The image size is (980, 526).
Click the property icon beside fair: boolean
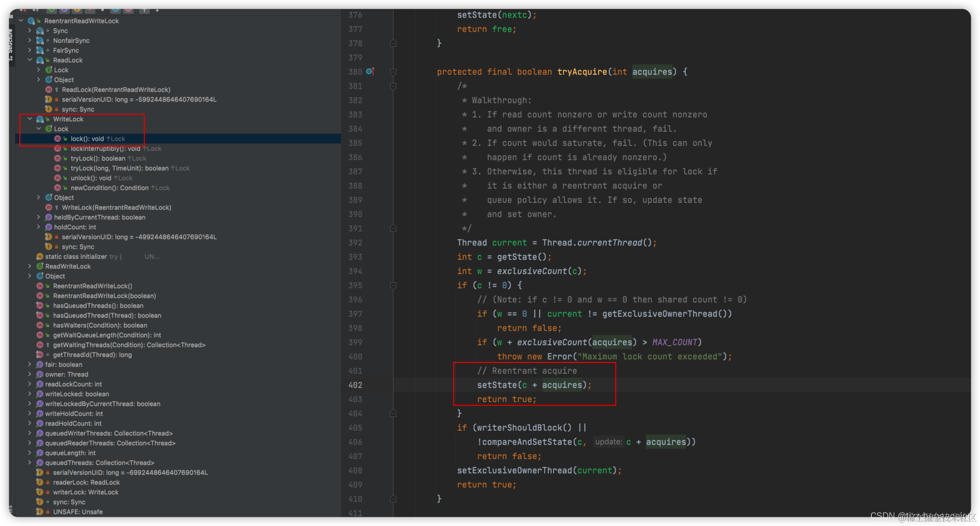tap(40, 365)
